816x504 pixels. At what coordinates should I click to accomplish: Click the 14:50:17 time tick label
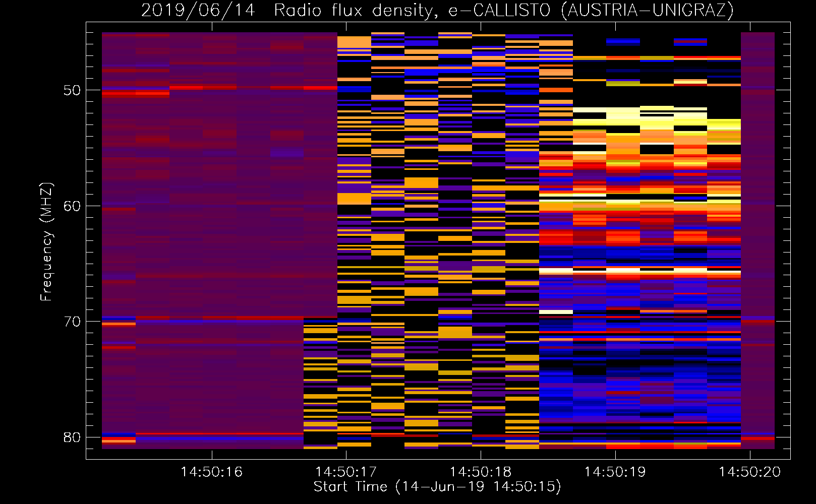click(x=346, y=472)
